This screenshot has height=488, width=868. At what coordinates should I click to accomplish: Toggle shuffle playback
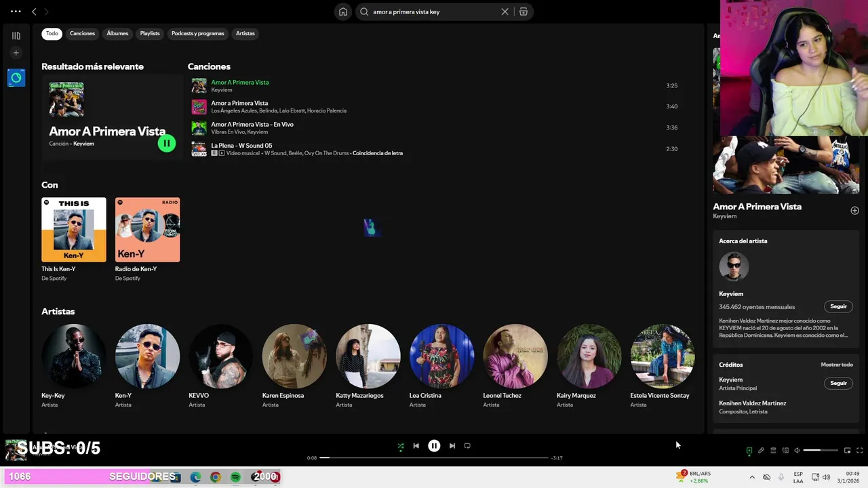pyautogui.click(x=400, y=446)
